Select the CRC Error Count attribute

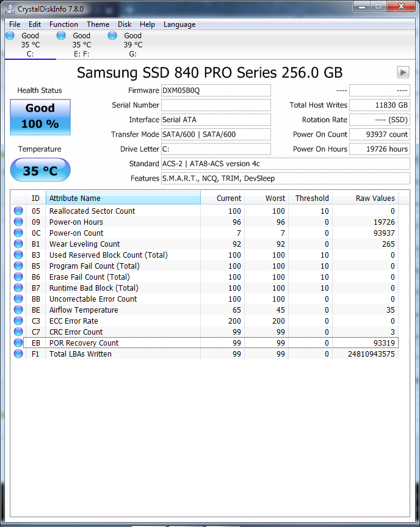click(x=76, y=332)
